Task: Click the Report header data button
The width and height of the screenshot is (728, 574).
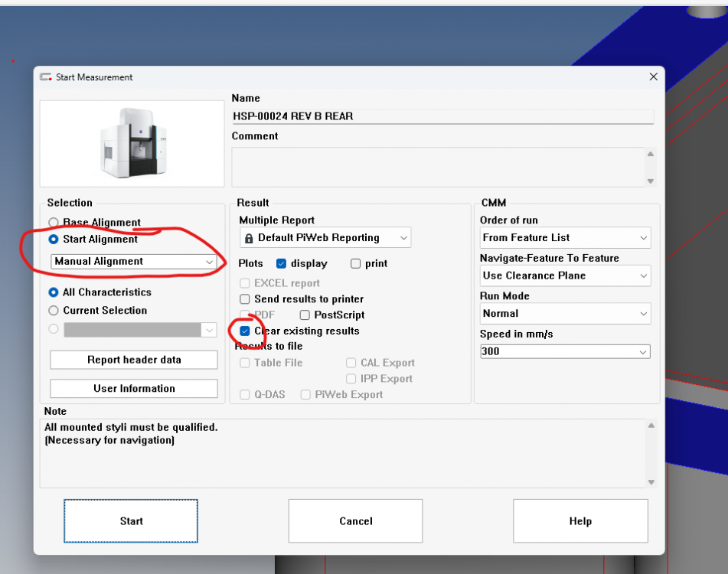Action: [x=134, y=360]
